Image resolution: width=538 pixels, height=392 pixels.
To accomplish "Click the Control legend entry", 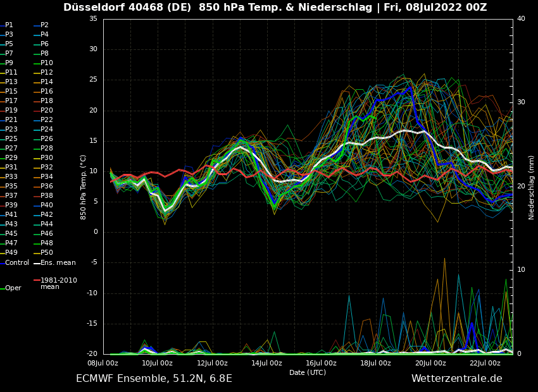I will point(17,262).
